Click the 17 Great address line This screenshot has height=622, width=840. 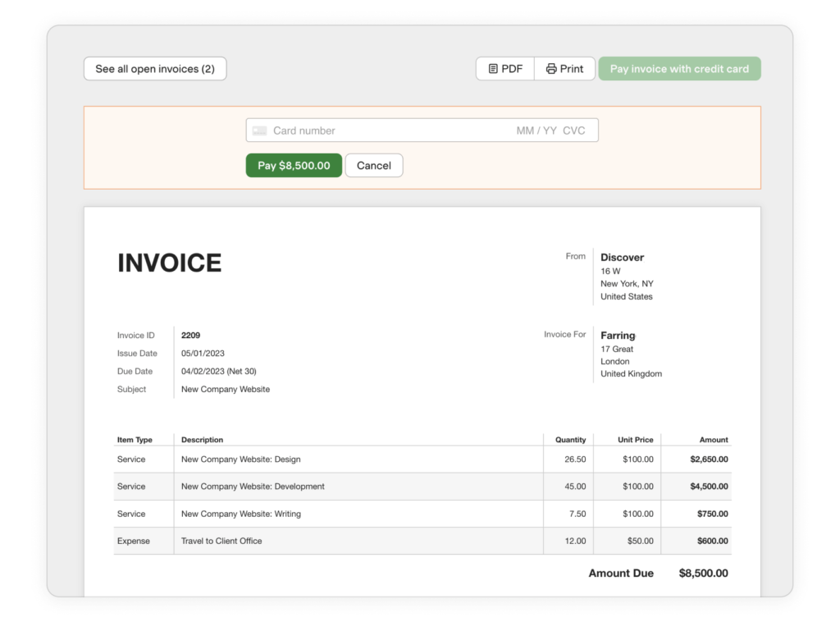[617, 349]
